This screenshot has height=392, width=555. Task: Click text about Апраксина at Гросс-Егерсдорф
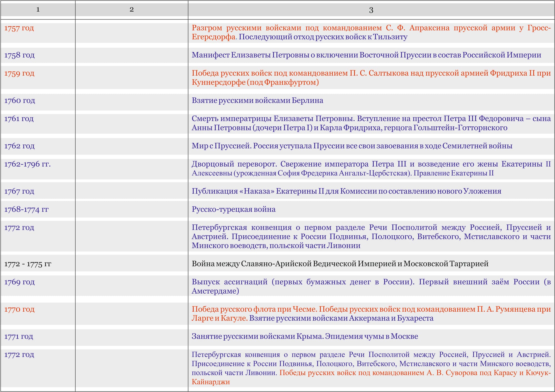point(371,32)
